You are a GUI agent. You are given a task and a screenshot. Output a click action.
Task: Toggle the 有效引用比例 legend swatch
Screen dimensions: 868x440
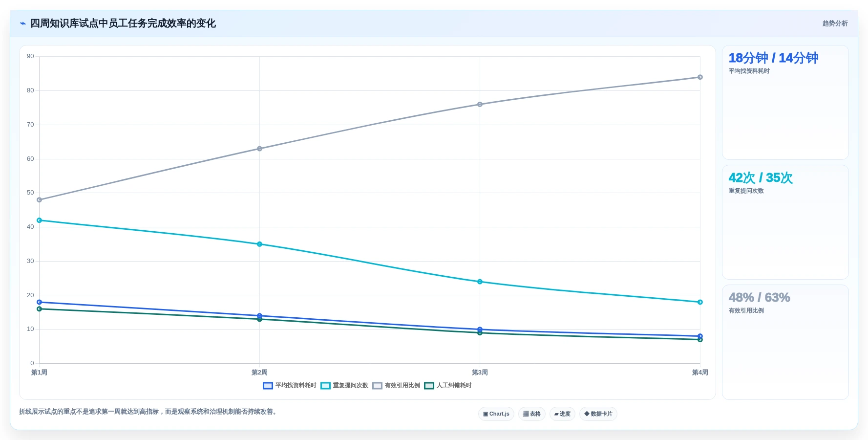point(377,386)
